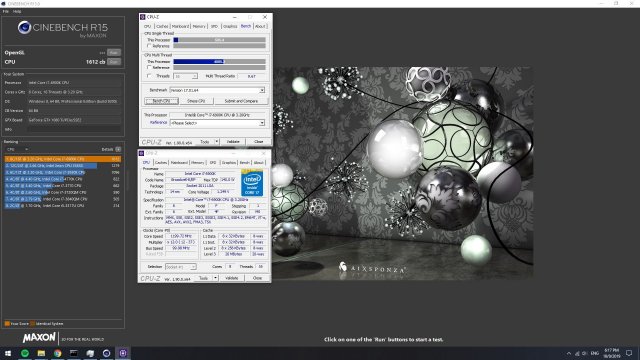640x360 pixels.
Task: Open Spotify from the taskbar
Action: point(25,353)
